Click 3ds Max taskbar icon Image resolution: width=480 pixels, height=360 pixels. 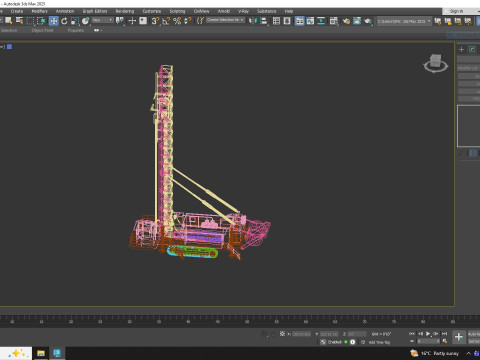click(57, 353)
